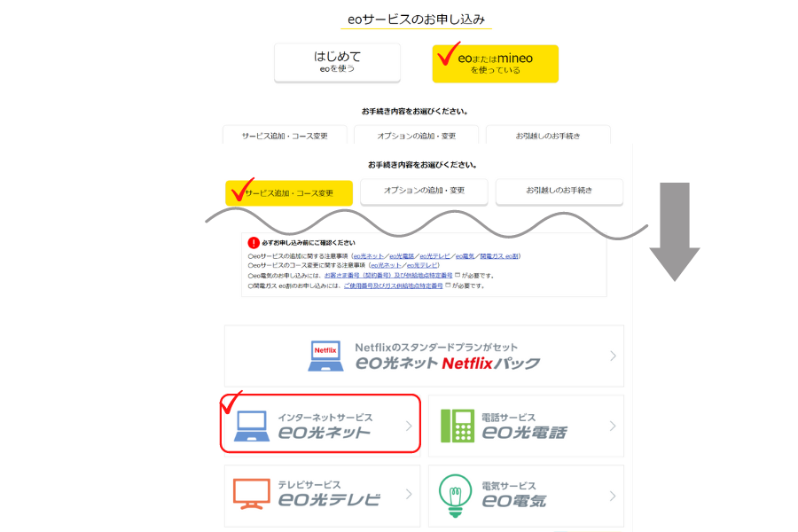Click the eoサービスのお申し込み heading
Image resolution: width=798 pixels, height=532 pixels.
coord(417,20)
